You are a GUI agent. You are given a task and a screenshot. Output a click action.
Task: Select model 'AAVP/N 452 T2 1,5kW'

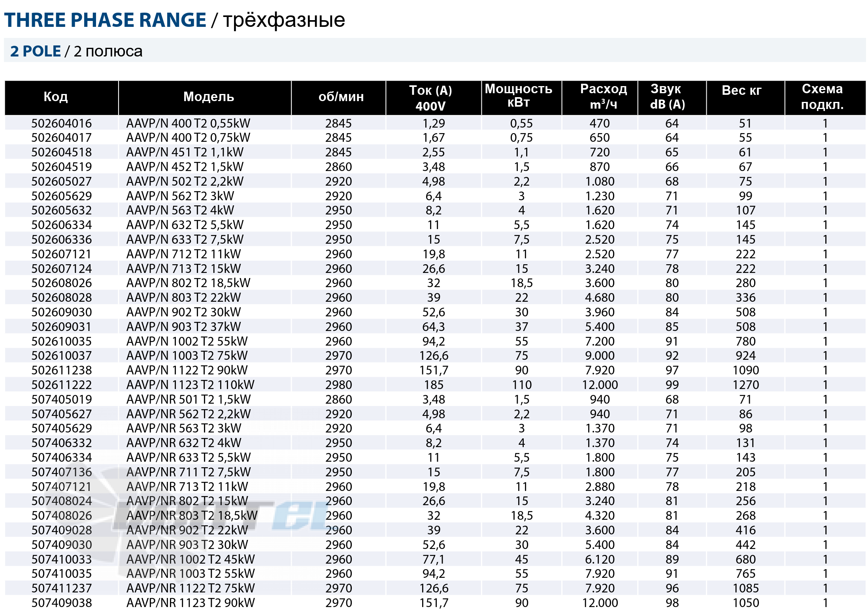pyautogui.click(x=185, y=167)
